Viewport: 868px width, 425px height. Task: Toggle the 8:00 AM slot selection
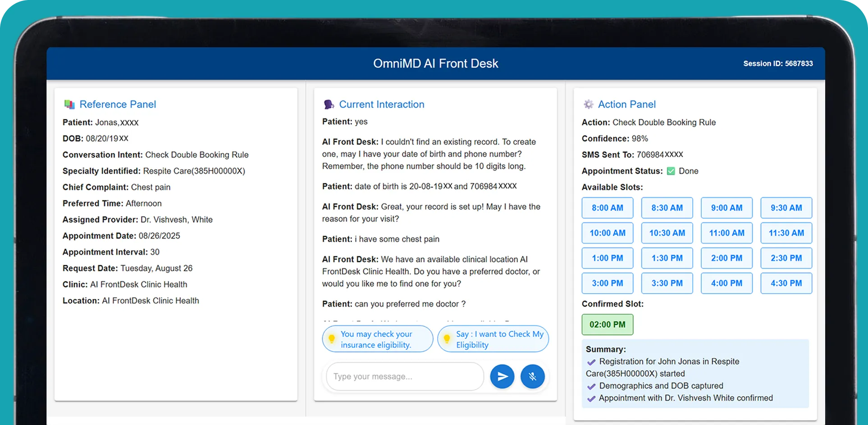608,208
